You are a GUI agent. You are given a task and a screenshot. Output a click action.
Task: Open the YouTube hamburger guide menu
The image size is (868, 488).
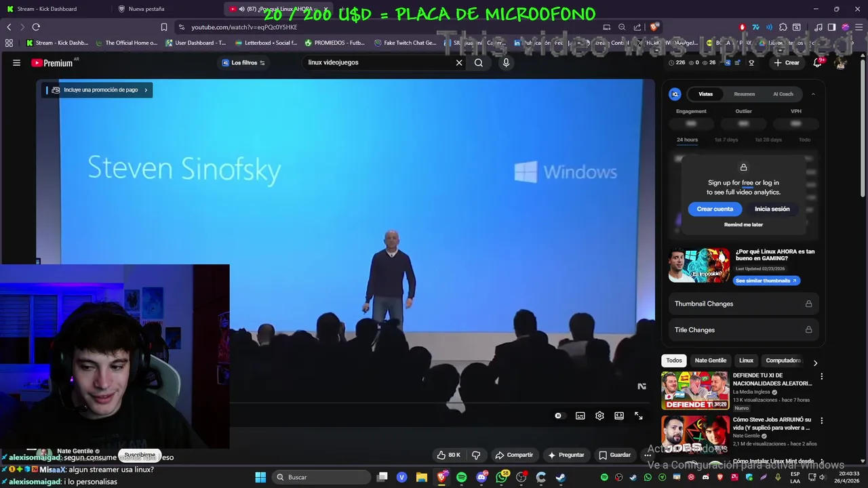[16, 62]
